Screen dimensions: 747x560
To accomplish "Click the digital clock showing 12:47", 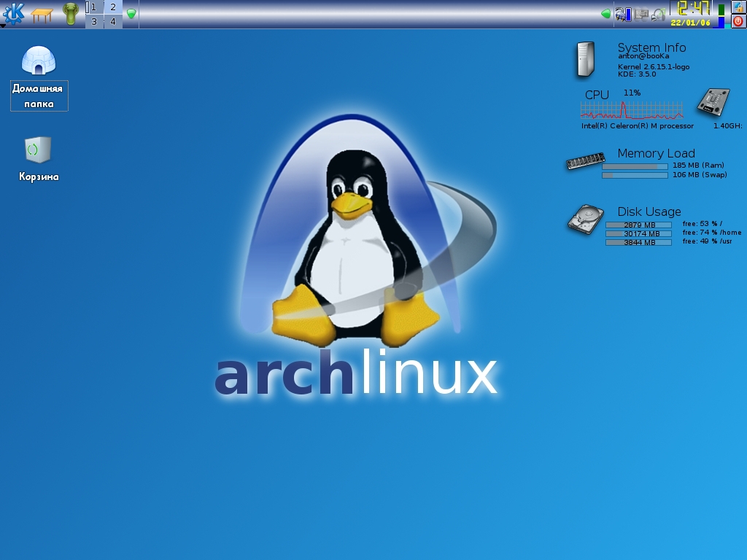I will (x=693, y=8).
